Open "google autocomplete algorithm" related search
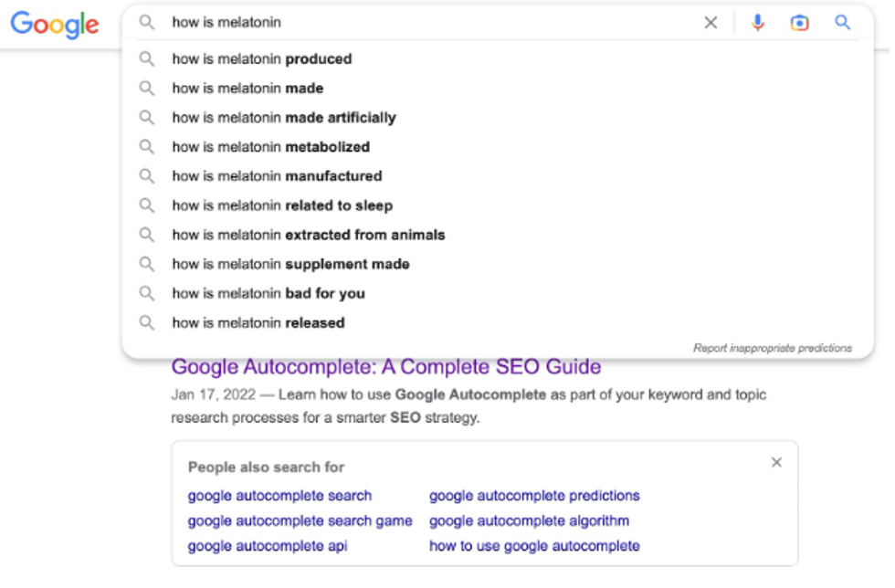The width and height of the screenshot is (895, 588). [x=529, y=521]
